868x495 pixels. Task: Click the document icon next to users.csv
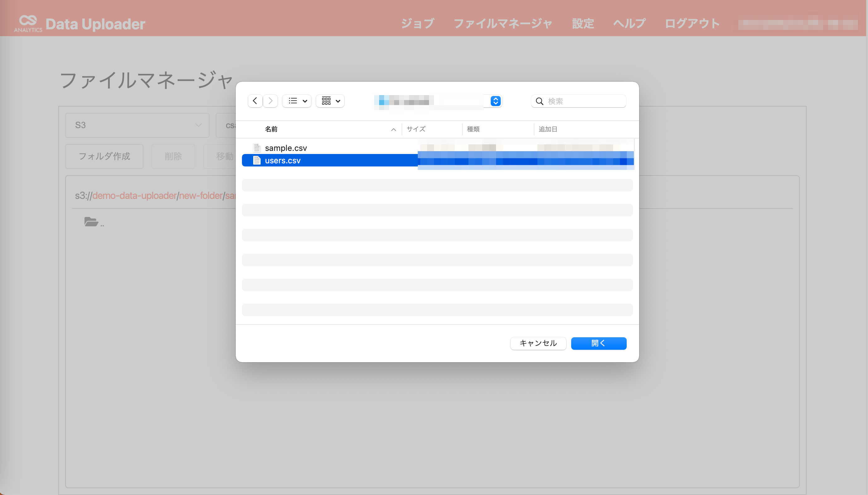pyautogui.click(x=257, y=160)
